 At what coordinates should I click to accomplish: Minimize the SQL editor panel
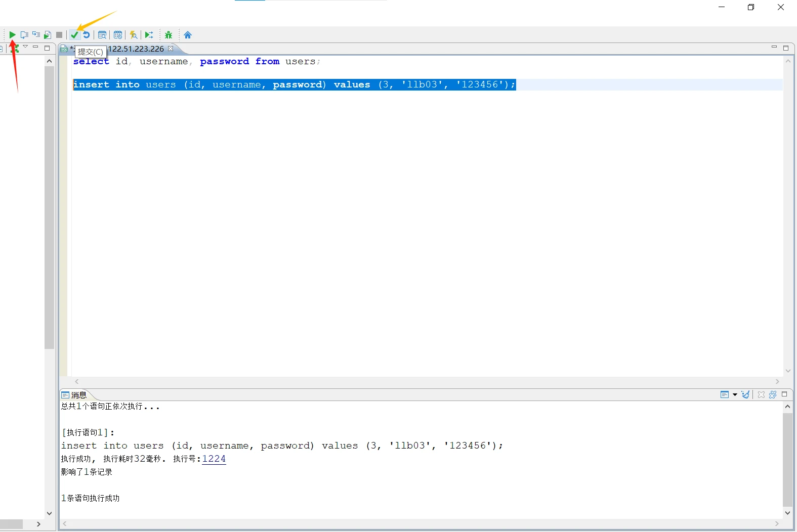[x=774, y=47]
